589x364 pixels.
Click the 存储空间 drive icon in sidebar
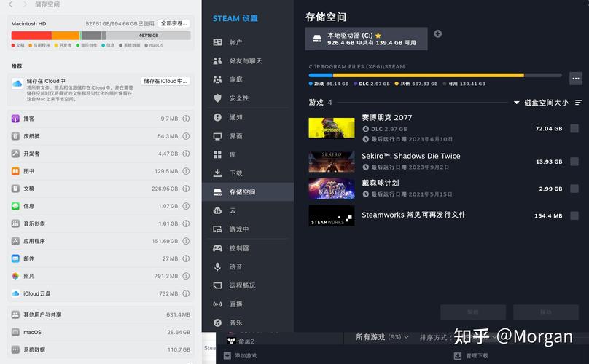pyautogui.click(x=217, y=192)
